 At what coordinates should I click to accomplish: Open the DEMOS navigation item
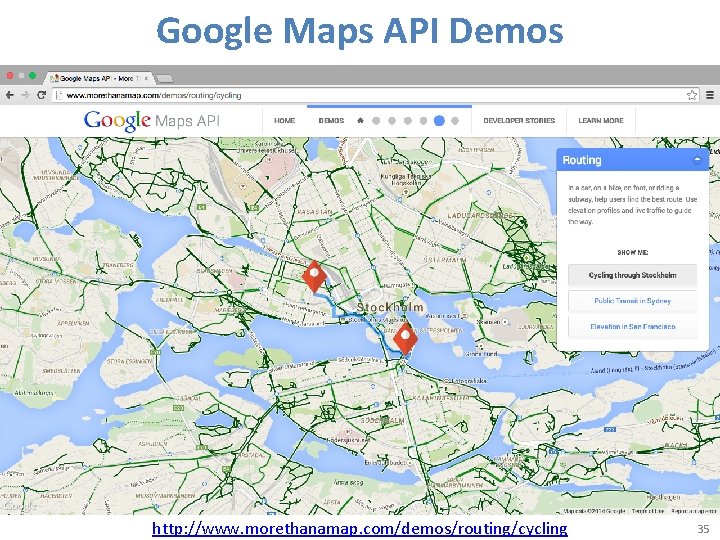[x=331, y=121]
